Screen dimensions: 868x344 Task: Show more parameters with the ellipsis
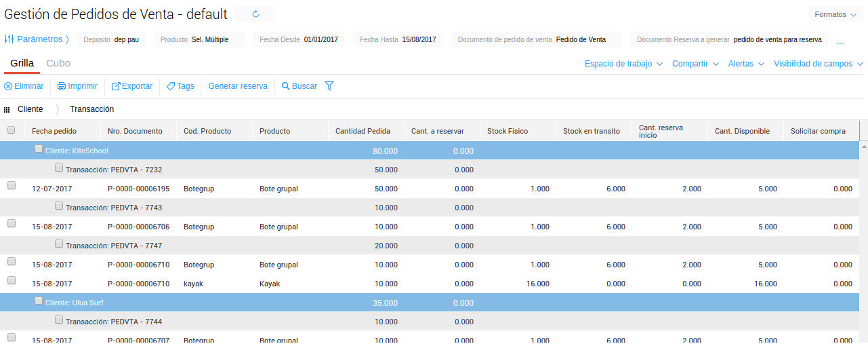tap(840, 41)
